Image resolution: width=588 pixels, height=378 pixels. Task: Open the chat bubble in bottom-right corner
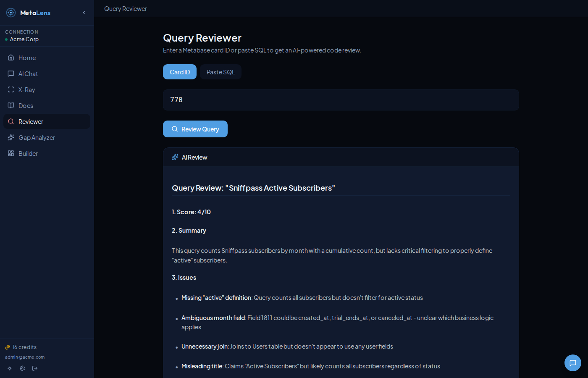pos(572,362)
